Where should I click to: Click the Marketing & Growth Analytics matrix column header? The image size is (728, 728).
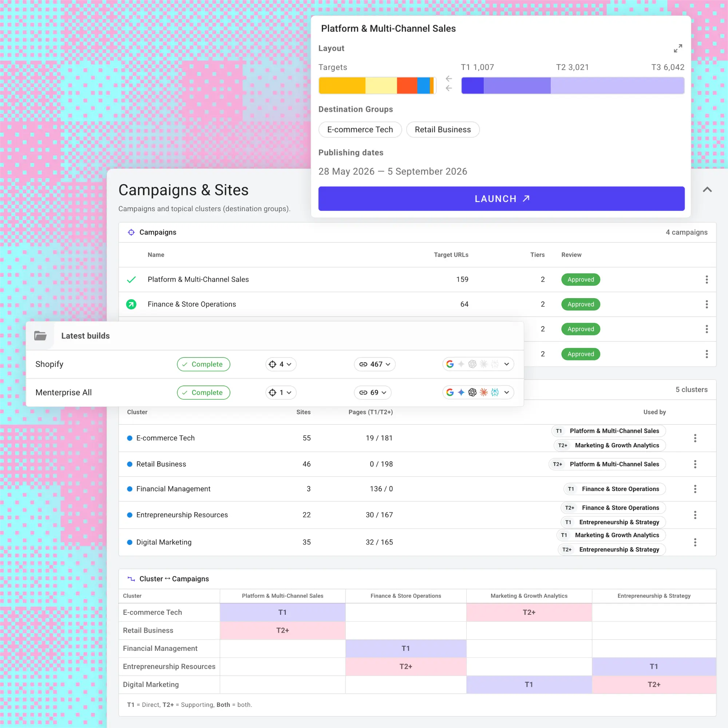click(529, 596)
